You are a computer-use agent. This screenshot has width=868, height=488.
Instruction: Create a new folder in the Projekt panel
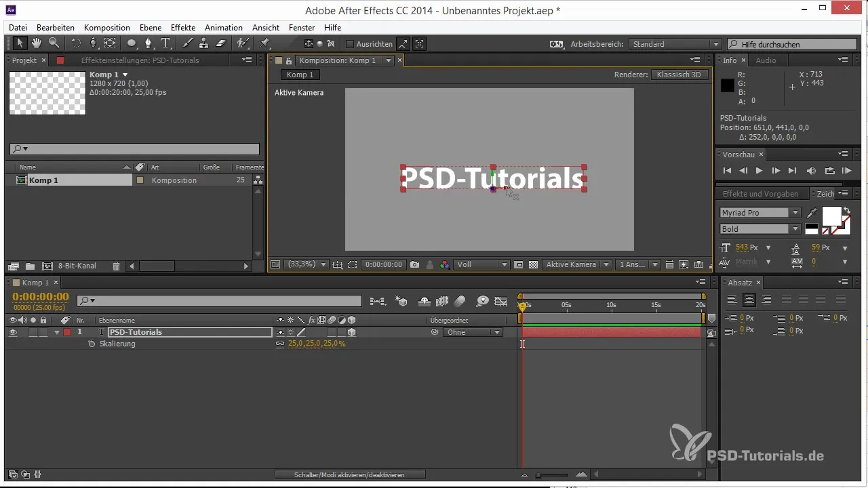(30, 266)
